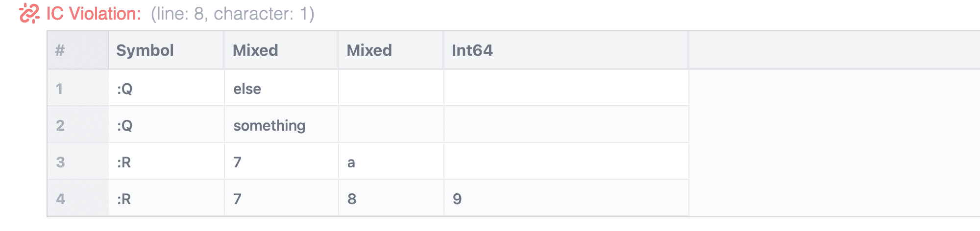Click the '8' cell in row 4

coord(351,199)
